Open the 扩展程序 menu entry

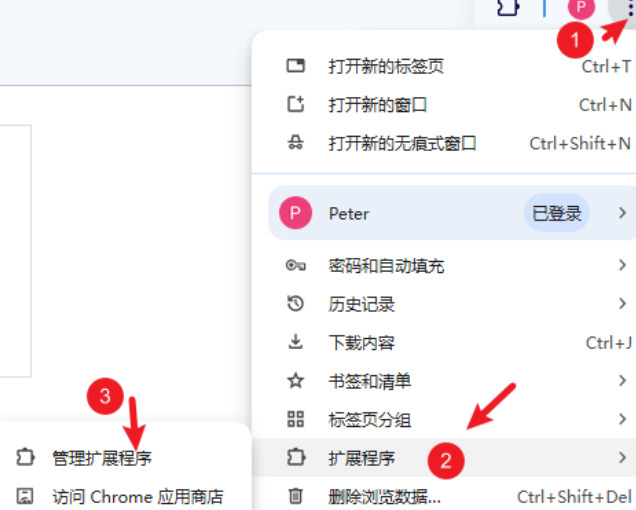[444, 458]
